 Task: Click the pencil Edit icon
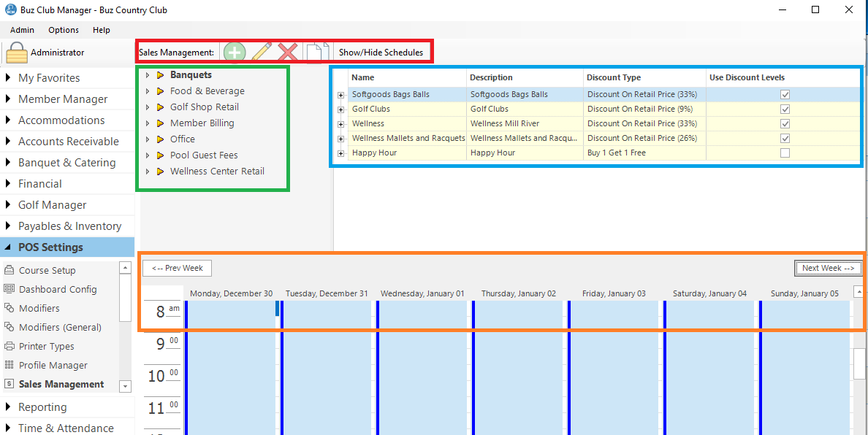coord(262,53)
